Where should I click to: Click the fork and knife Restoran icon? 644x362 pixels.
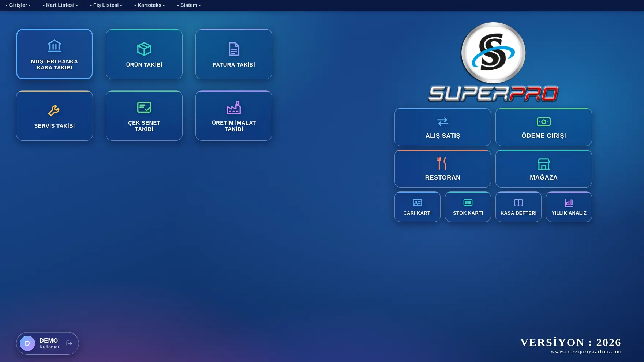(442, 163)
